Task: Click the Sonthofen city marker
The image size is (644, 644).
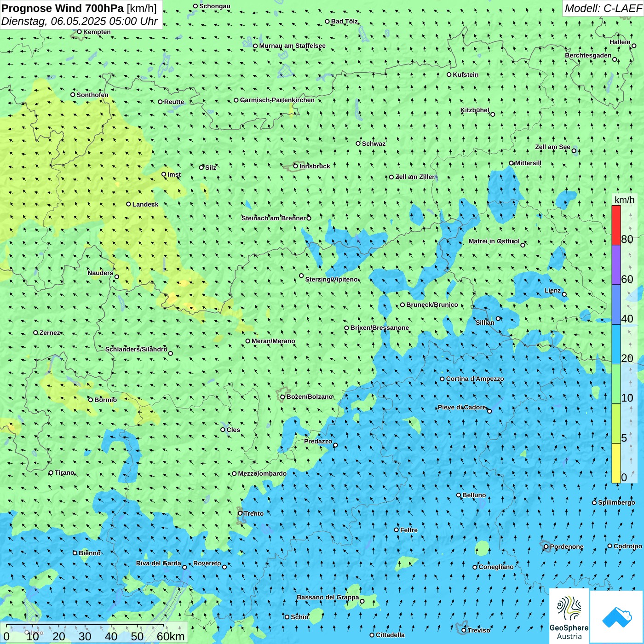Action: click(73, 95)
